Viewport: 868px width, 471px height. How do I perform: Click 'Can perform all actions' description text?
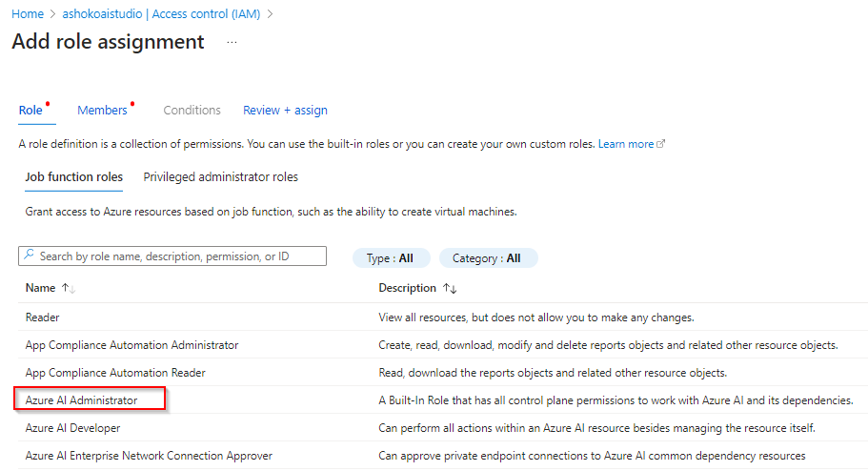596,428
